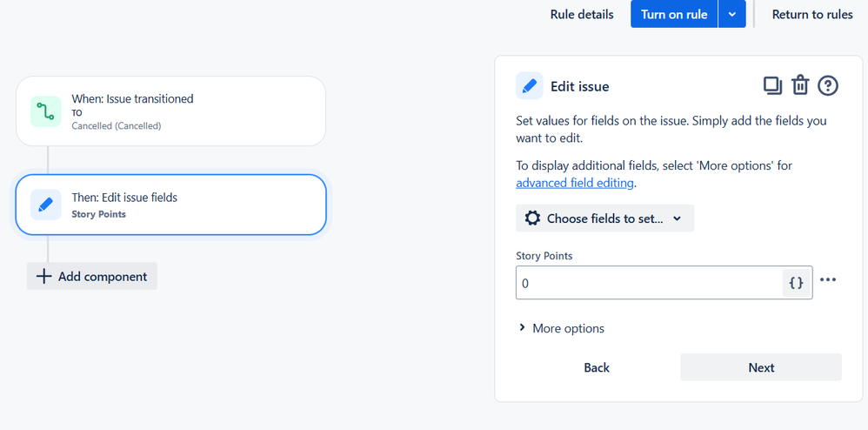868x430 pixels.
Task: Open Story Points three-dot menu
Action: pos(828,280)
